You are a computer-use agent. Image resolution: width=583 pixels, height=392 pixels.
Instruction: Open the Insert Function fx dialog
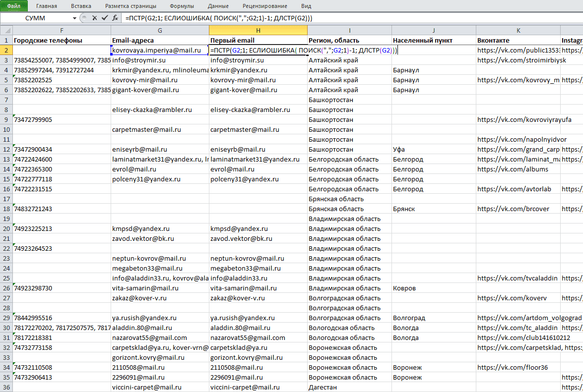115,18
